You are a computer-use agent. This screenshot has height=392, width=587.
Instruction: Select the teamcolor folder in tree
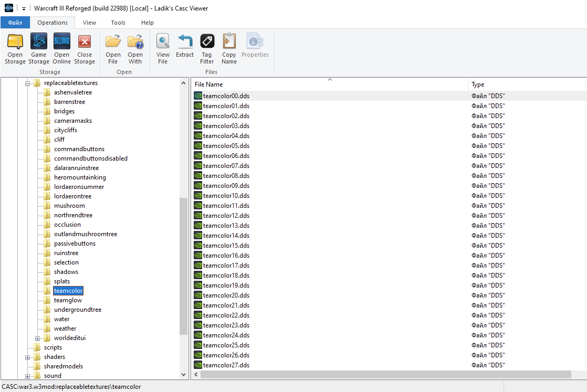click(x=68, y=291)
